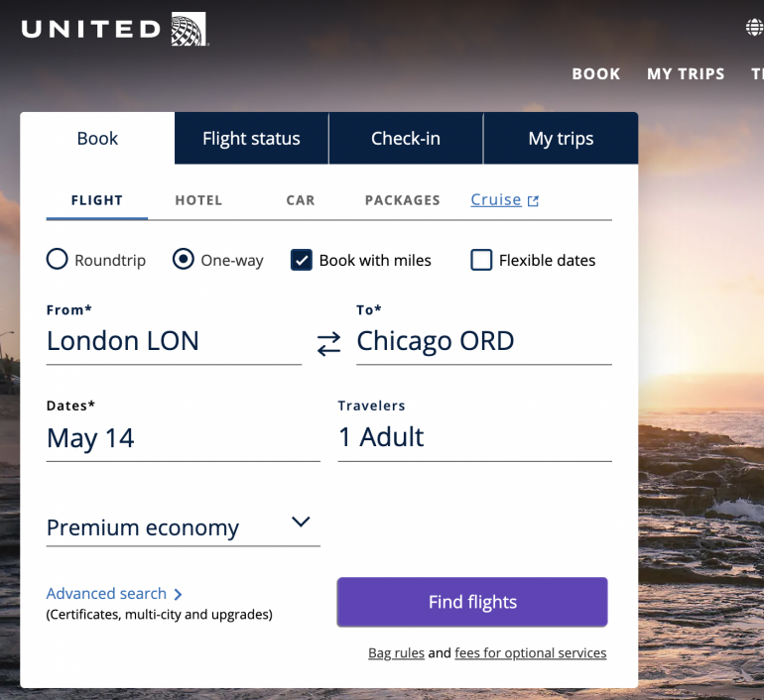Select the Roundtrip radio button

58,260
